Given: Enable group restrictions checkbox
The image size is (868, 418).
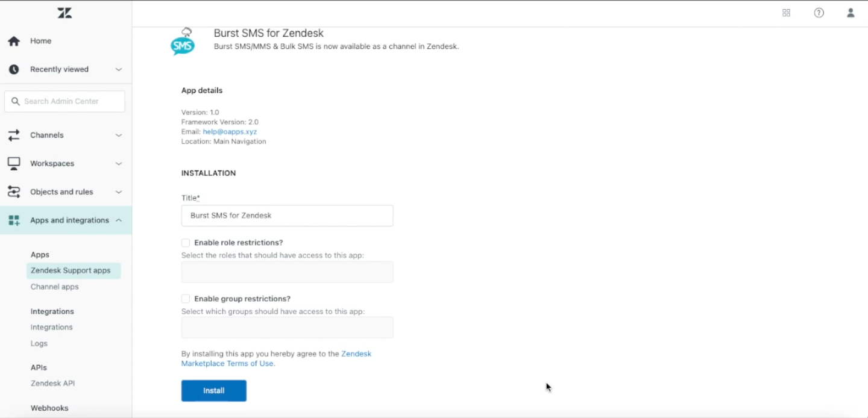Looking at the screenshot, I should [x=186, y=299].
